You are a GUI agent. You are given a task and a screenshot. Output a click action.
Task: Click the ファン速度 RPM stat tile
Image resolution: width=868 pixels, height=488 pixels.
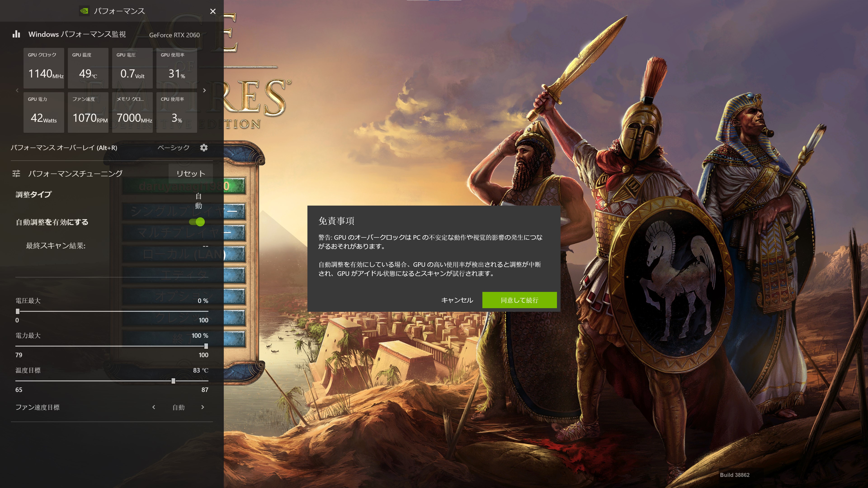point(88,112)
